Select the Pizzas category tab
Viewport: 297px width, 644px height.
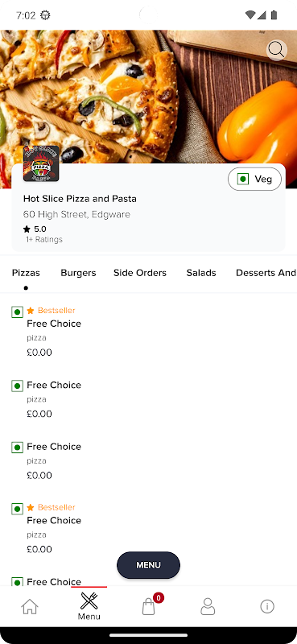(x=26, y=273)
